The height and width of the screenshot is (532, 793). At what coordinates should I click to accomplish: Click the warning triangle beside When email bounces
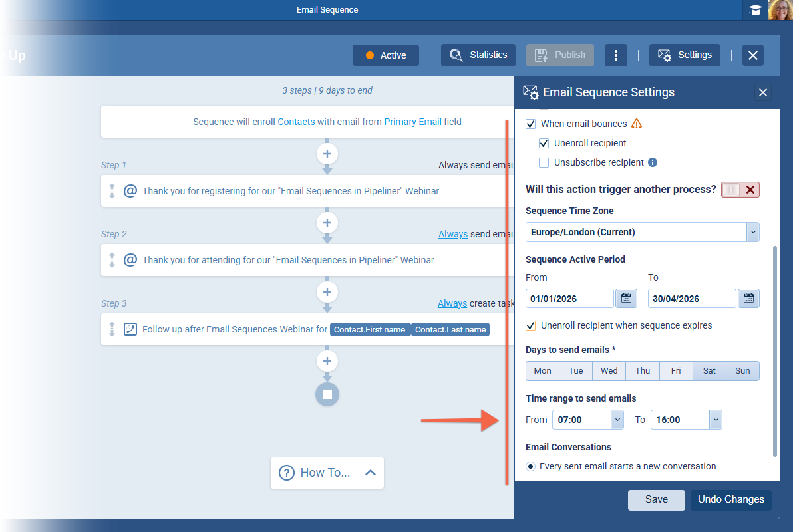(x=637, y=123)
